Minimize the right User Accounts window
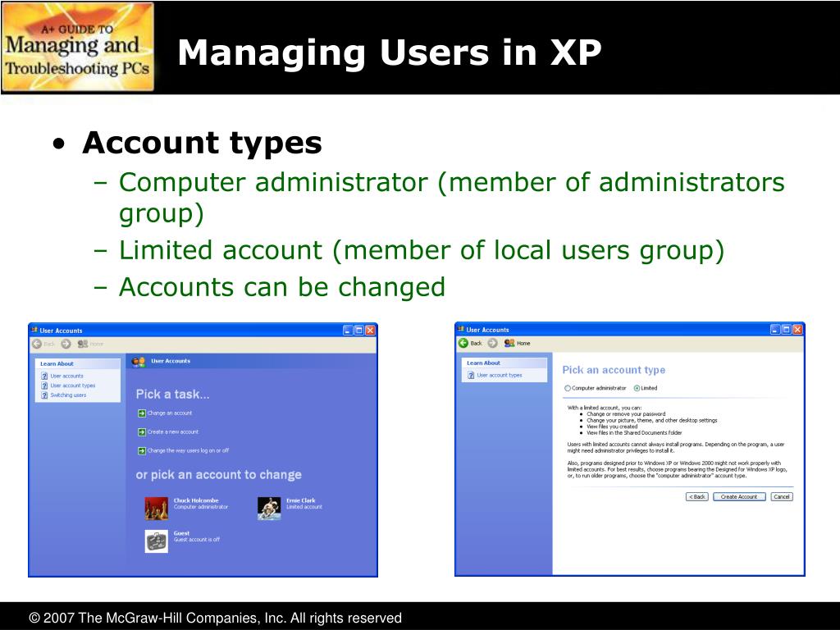 (775, 330)
